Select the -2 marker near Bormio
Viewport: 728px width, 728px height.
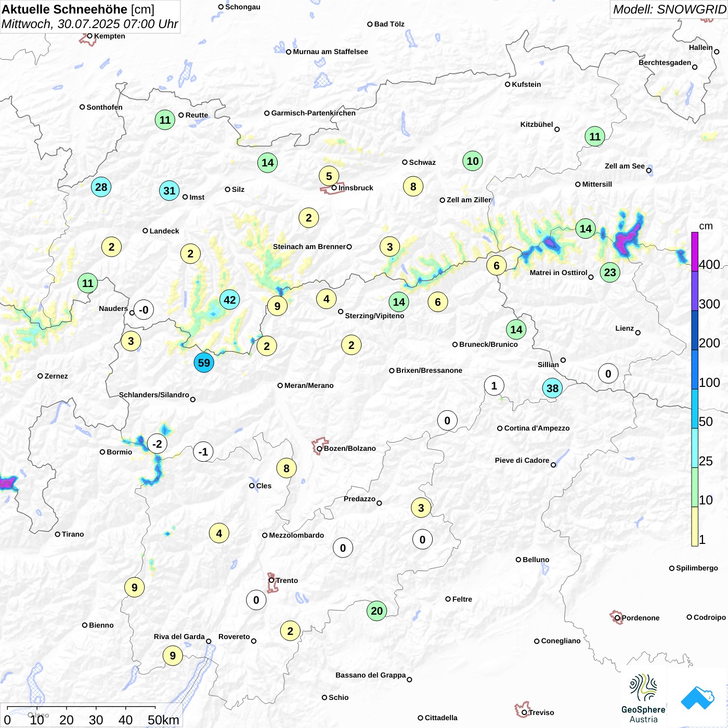(157, 444)
